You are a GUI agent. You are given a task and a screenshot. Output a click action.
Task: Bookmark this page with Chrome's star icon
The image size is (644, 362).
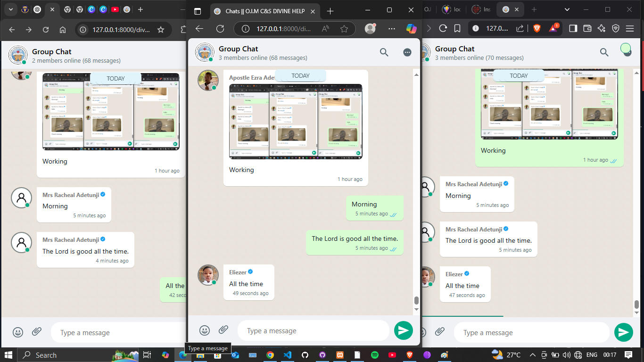coord(161,30)
